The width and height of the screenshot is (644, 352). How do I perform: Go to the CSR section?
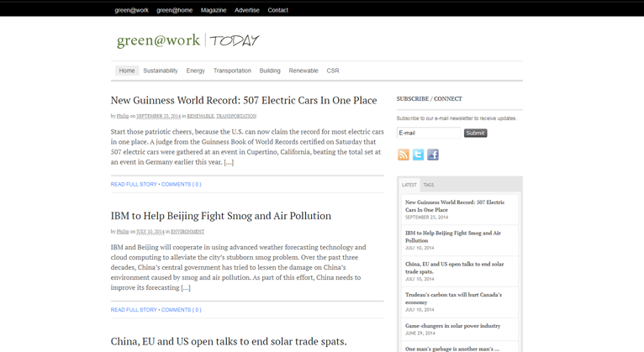333,71
